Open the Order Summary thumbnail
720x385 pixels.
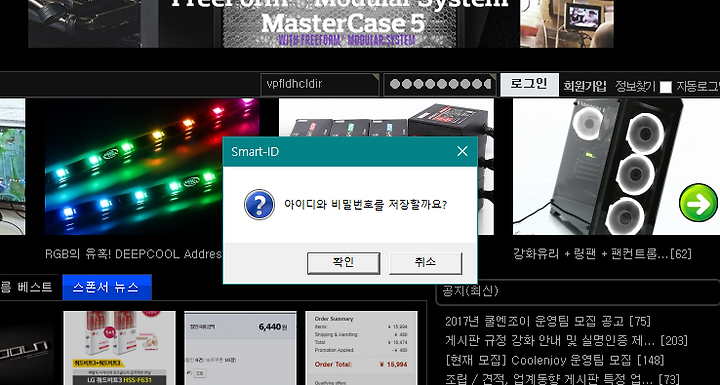point(361,348)
